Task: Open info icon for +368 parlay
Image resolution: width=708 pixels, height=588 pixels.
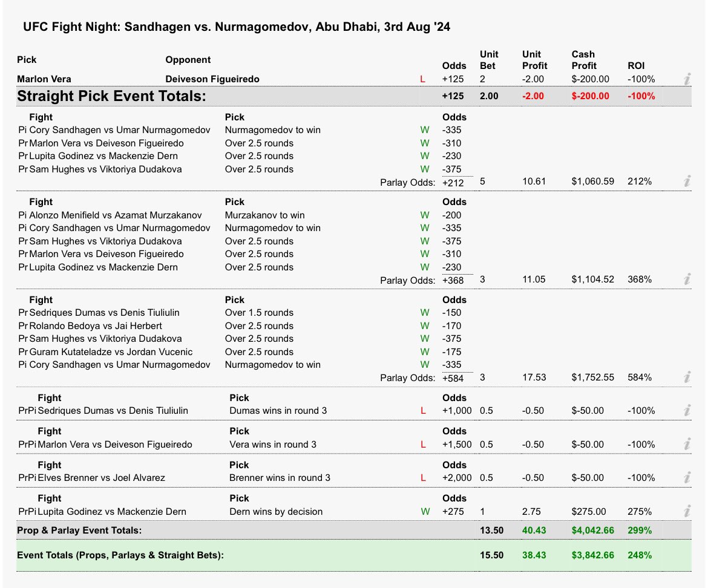Action: (687, 279)
